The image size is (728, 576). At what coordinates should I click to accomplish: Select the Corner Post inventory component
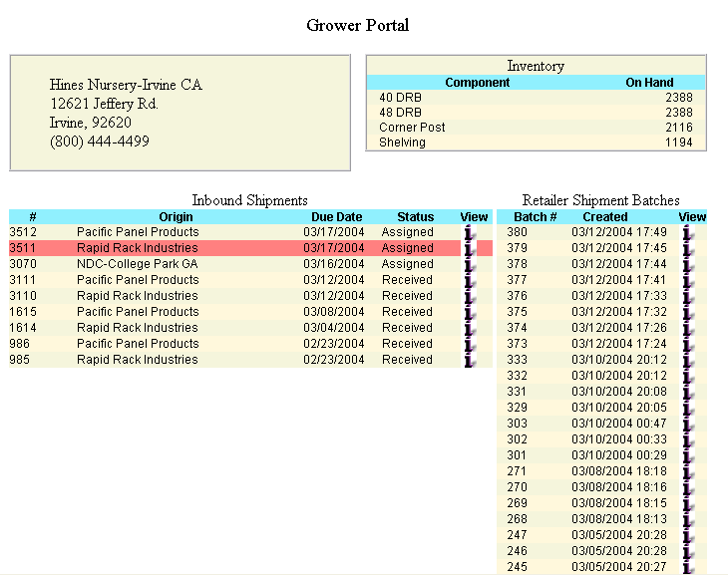coord(412,128)
